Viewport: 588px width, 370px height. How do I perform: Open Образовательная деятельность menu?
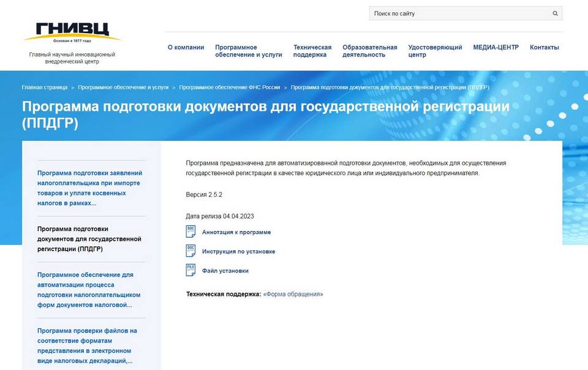[x=370, y=51]
